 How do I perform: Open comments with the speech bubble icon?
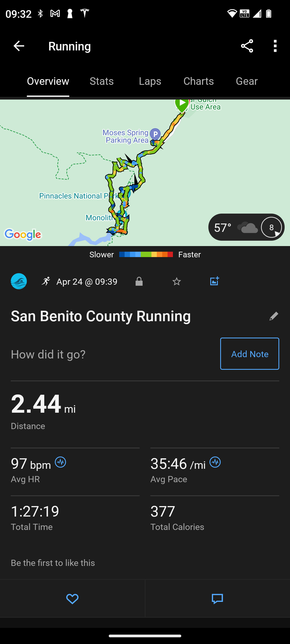218,599
